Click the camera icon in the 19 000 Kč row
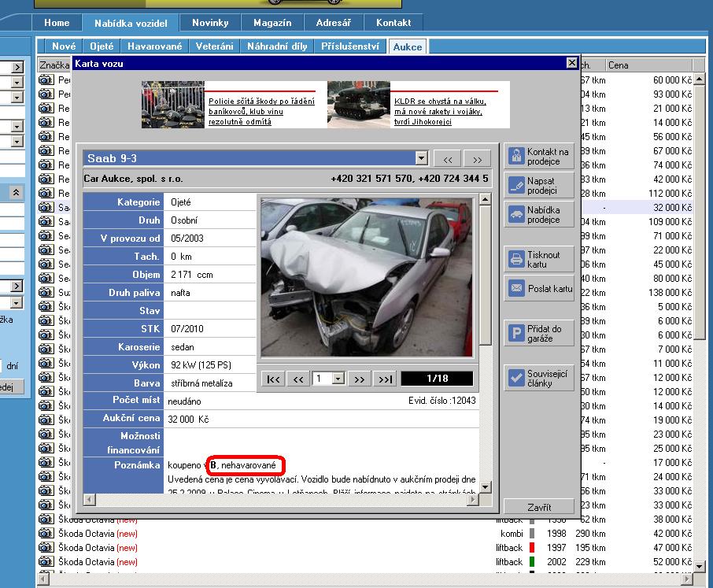Viewport: 713px width, 588px height. click(x=46, y=420)
